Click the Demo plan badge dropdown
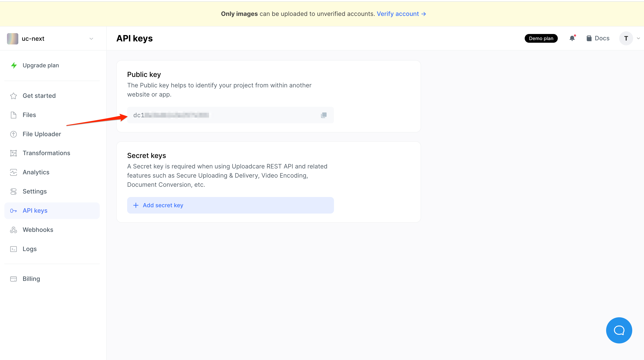644x360 pixels. 541,38
